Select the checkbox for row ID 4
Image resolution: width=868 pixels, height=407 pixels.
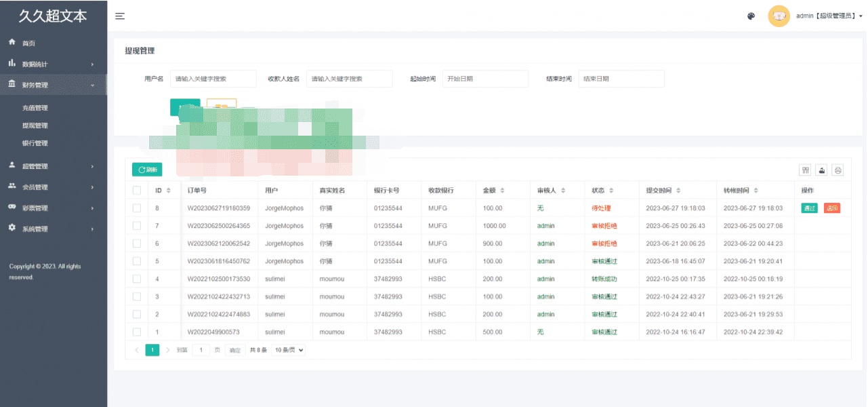point(137,279)
